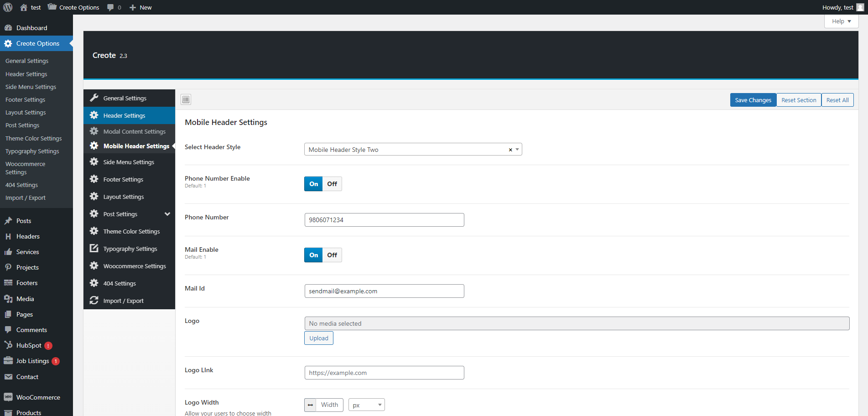This screenshot has width=868, height=416.
Task: Click the General Settings wrench icon
Action: [94, 98]
